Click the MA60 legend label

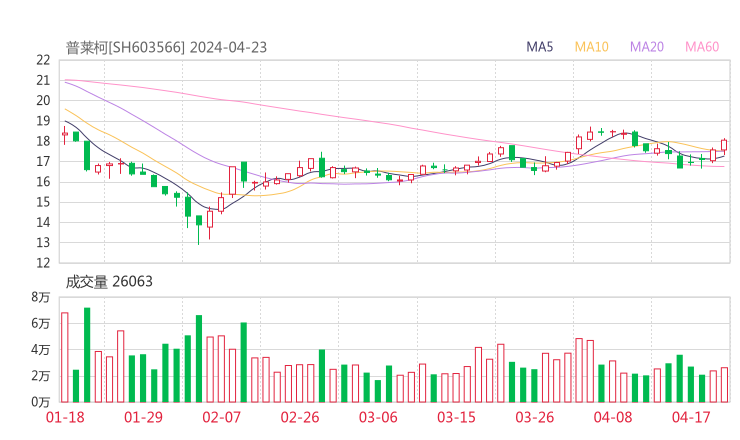702,47
